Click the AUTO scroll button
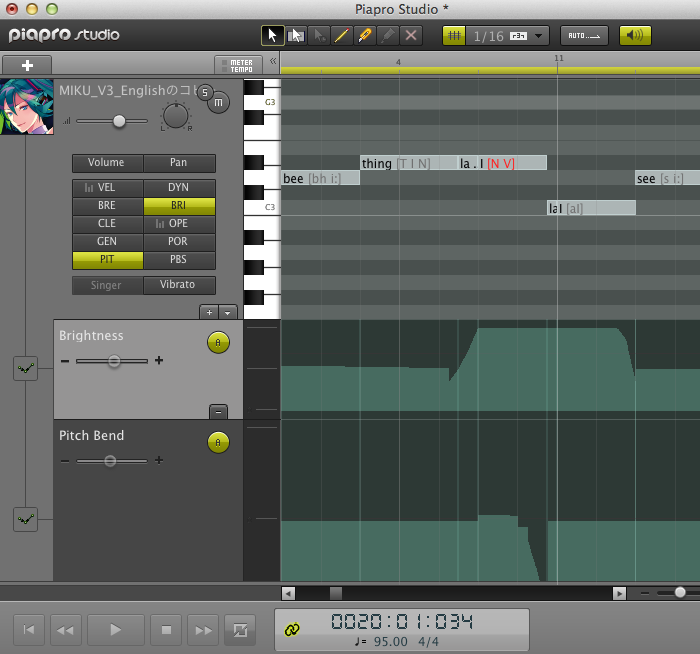Viewport: 700px width, 654px height. click(x=584, y=36)
